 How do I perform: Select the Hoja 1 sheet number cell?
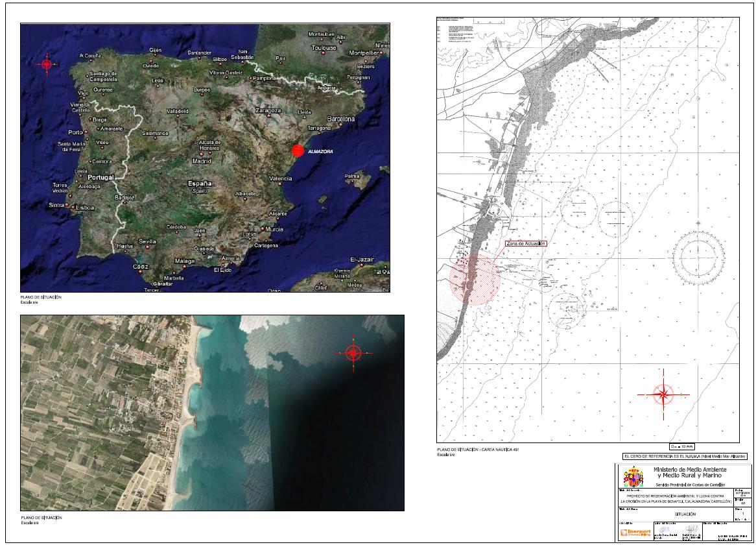click(743, 513)
